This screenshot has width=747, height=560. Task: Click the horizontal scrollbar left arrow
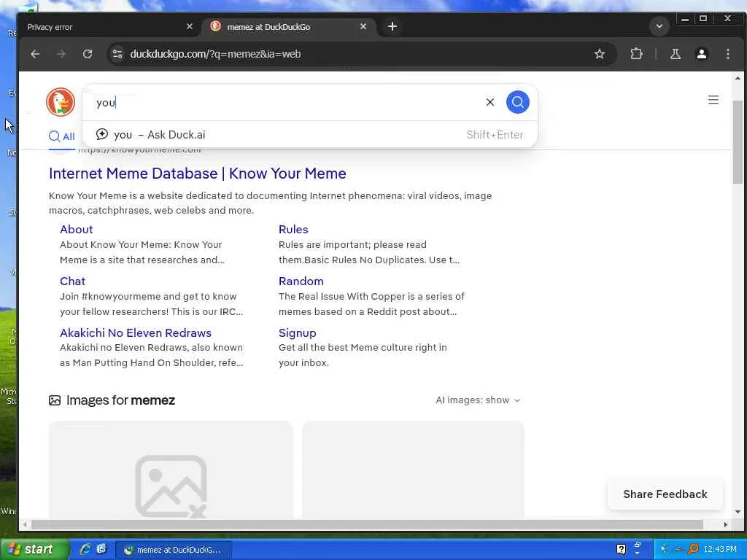25,524
